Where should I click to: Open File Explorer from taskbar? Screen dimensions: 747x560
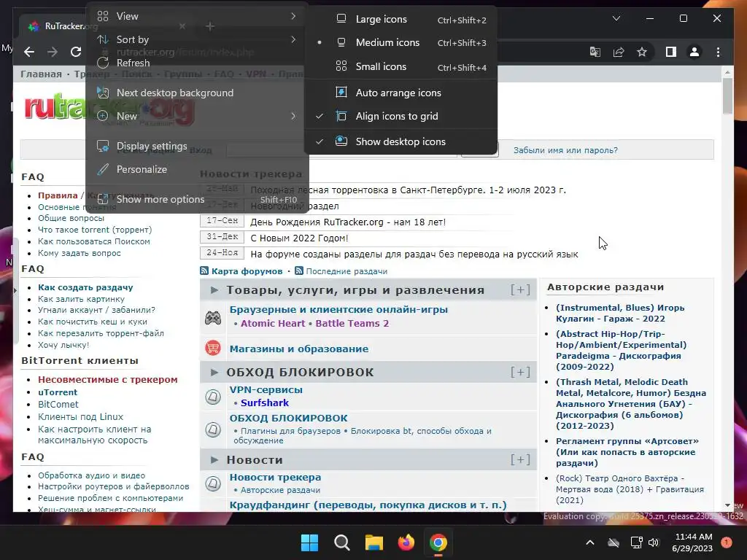click(374, 542)
